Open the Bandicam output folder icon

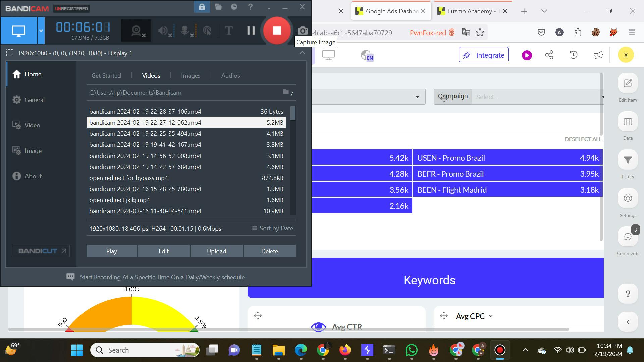(x=218, y=7)
